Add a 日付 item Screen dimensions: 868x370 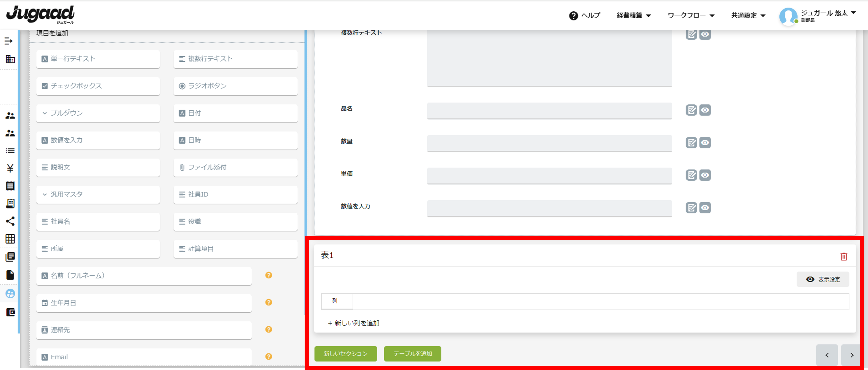(x=235, y=113)
